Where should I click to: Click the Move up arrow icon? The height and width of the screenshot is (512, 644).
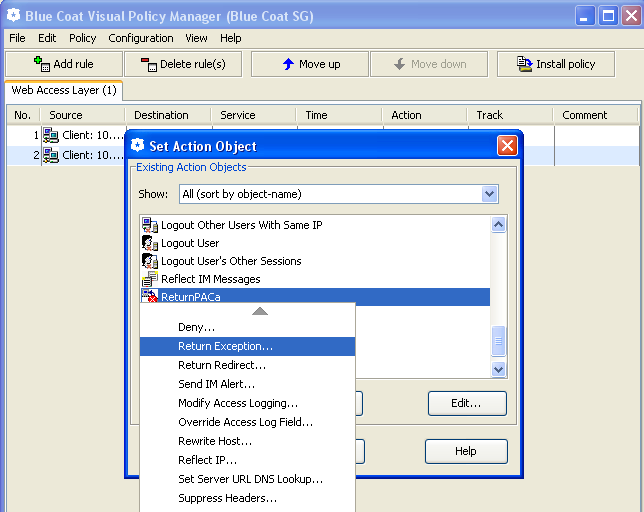click(x=288, y=64)
